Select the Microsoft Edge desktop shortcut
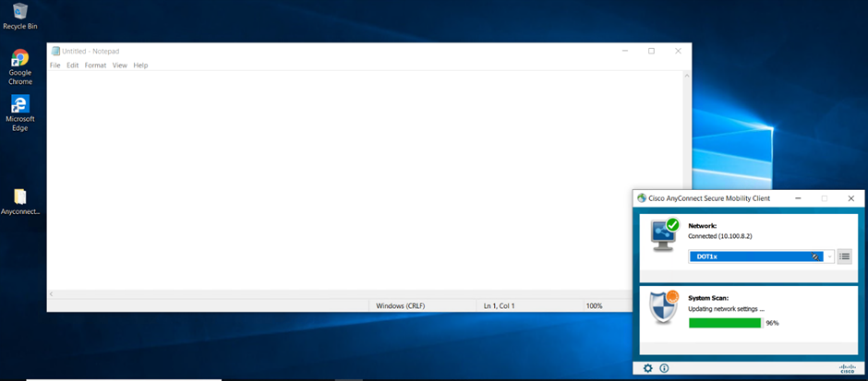 (x=20, y=113)
